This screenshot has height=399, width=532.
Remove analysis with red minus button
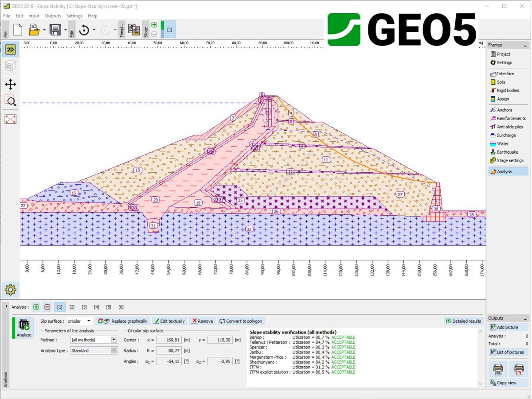click(47, 307)
